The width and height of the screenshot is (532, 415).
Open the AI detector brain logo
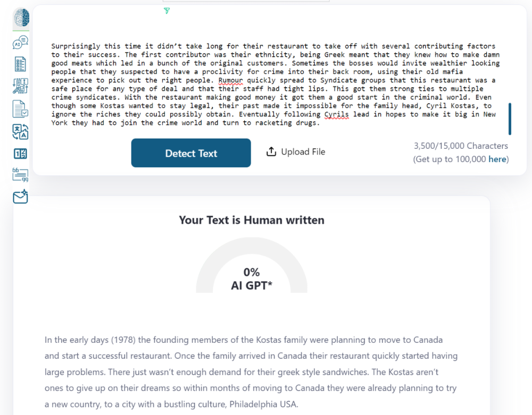point(21,19)
